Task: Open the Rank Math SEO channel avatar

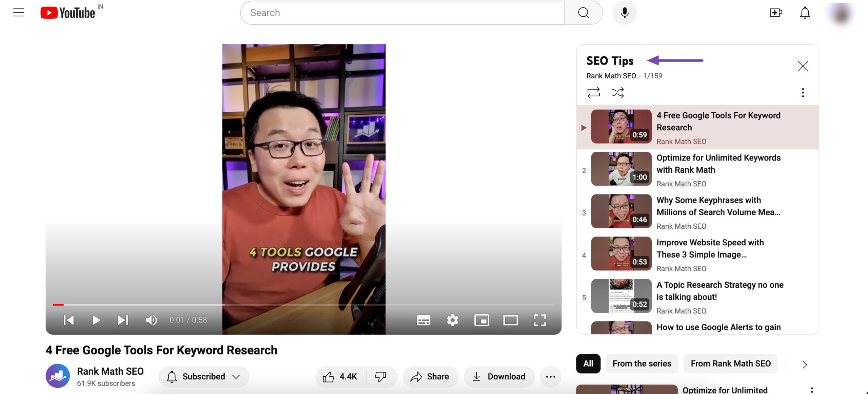Action: (58, 376)
